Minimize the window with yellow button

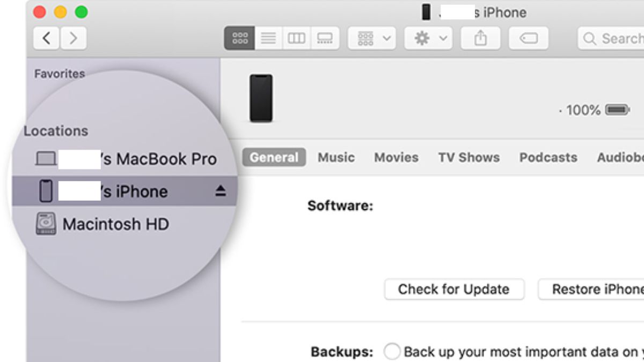click(x=61, y=11)
